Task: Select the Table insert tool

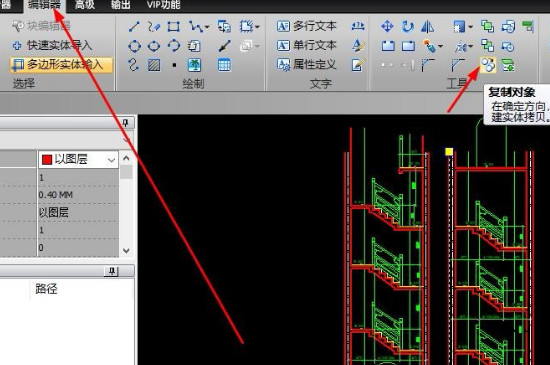Action: (x=224, y=65)
